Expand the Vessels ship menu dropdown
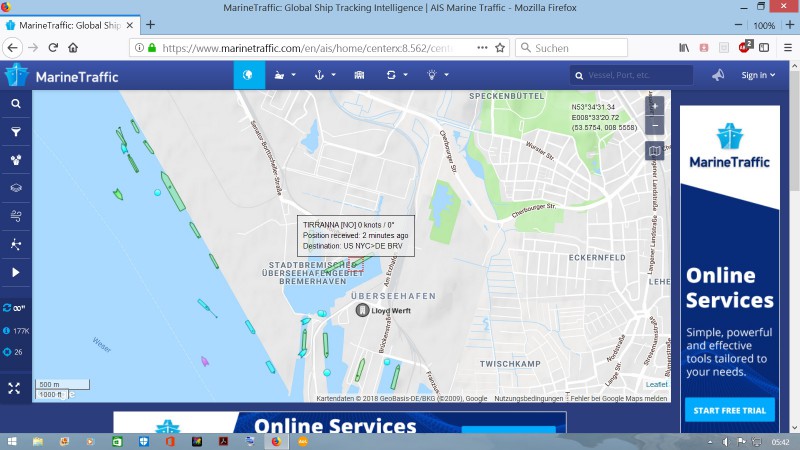 285,75
